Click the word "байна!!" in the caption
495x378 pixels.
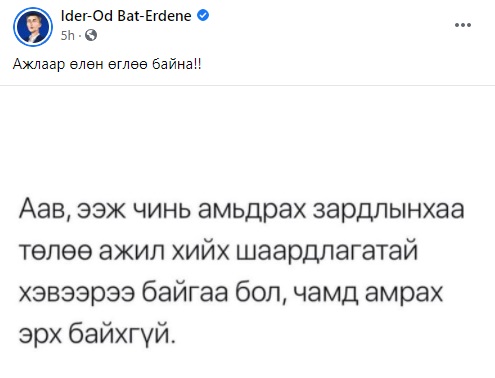(177, 64)
